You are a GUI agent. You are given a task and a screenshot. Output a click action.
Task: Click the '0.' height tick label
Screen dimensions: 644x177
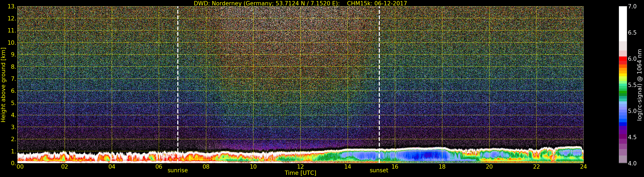[x=13, y=163]
